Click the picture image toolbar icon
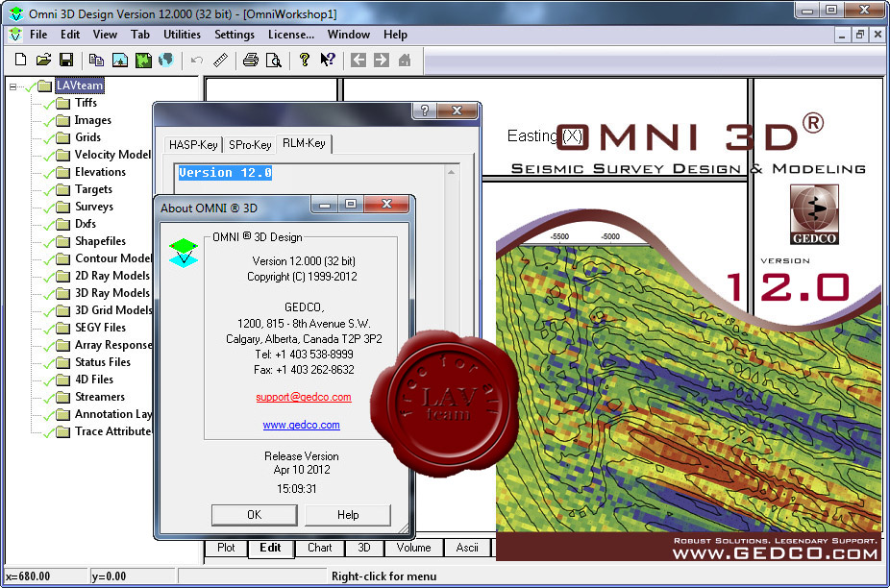Screen dimensions: 890x588 (120, 60)
